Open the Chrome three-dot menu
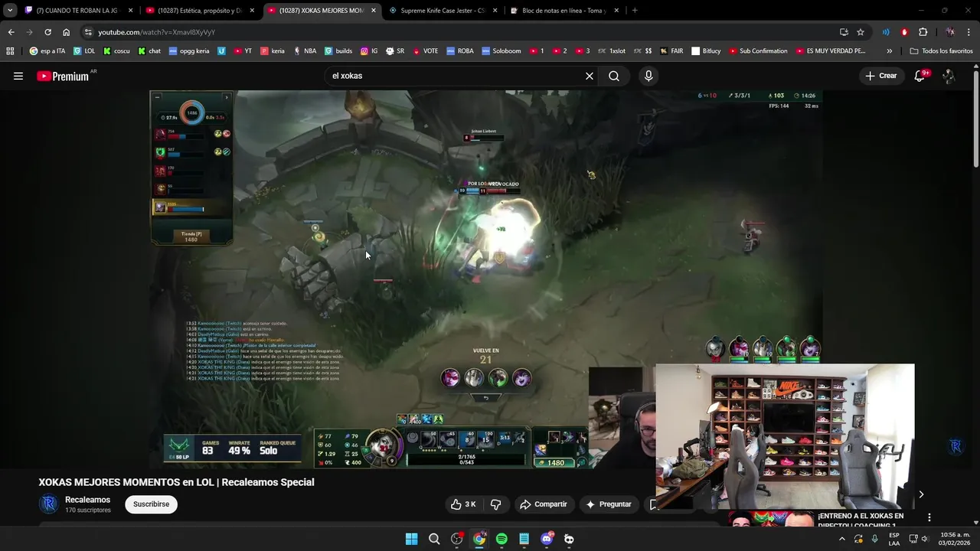Screen dimensions: 980x551 (969, 32)
